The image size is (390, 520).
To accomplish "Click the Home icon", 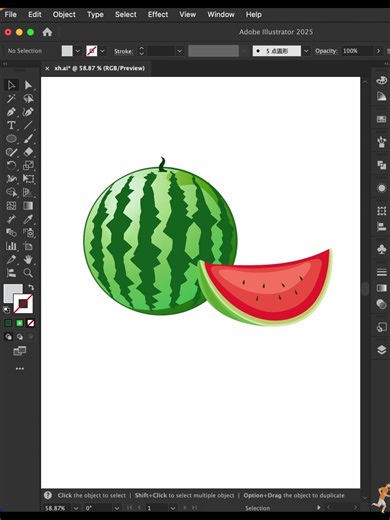I will coord(47,32).
